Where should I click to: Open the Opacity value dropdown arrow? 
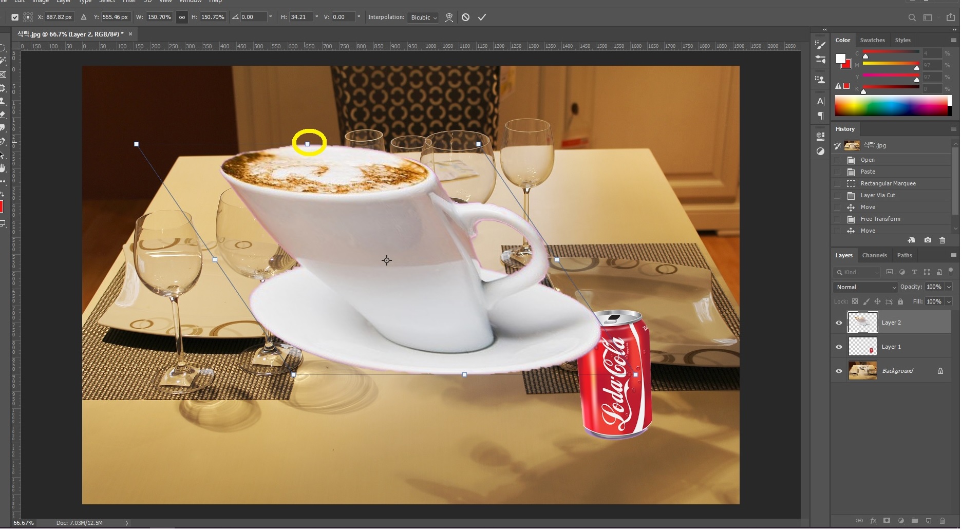949,287
